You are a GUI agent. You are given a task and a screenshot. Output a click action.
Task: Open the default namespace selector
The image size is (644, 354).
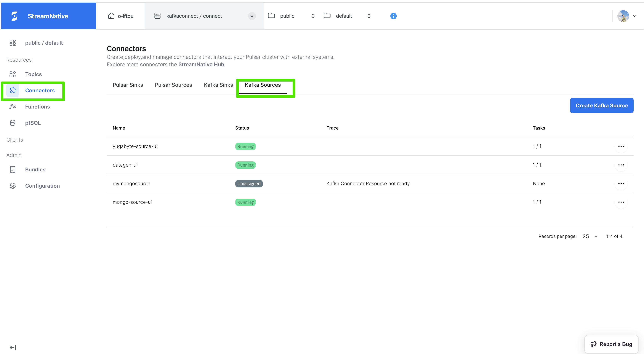pyautogui.click(x=369, y=16)
